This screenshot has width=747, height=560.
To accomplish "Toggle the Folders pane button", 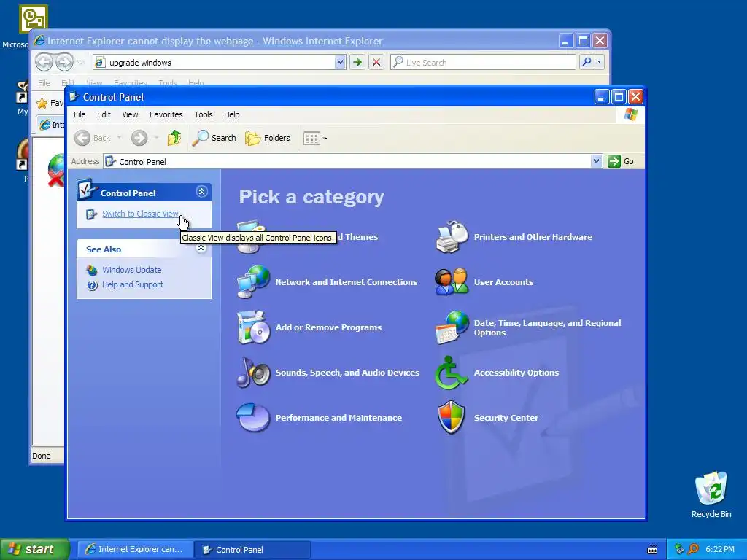I will pyautogui.click(x=268, y=138).
